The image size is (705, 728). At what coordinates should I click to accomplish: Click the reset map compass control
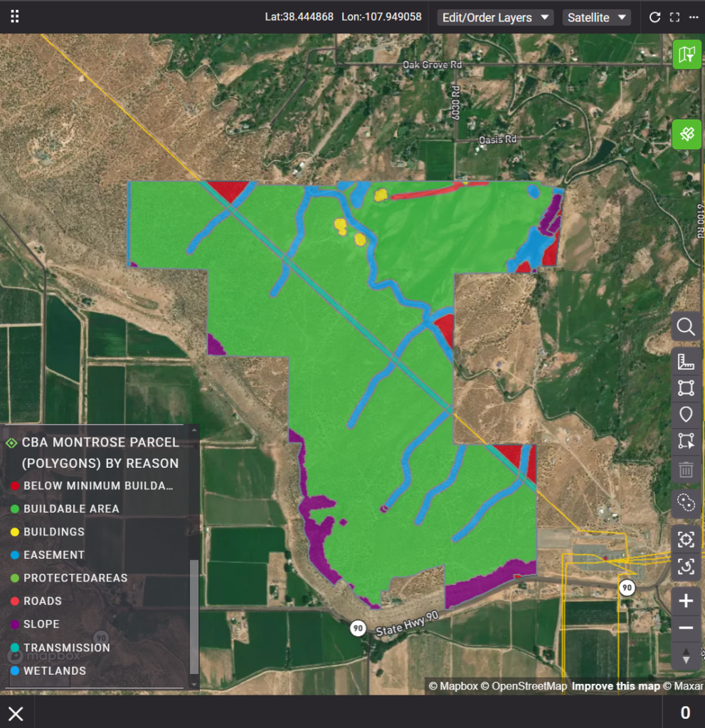686,658
